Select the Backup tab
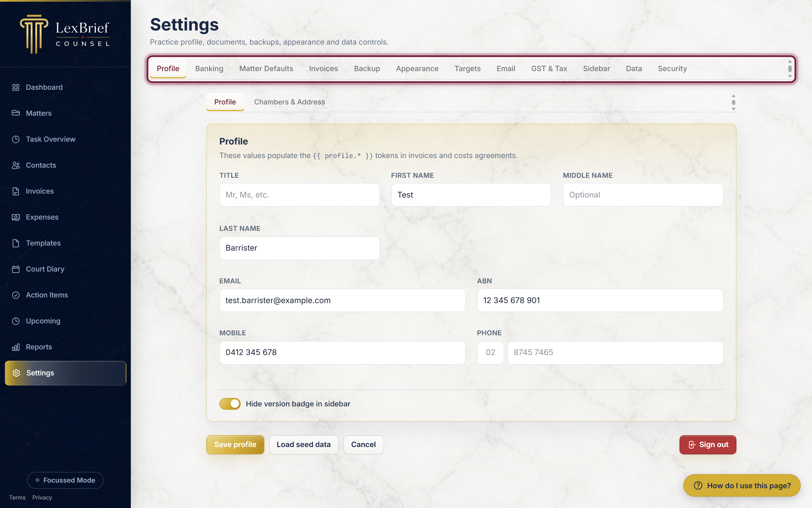This screenshot has height=508, width=812. (x=367, y=69)
